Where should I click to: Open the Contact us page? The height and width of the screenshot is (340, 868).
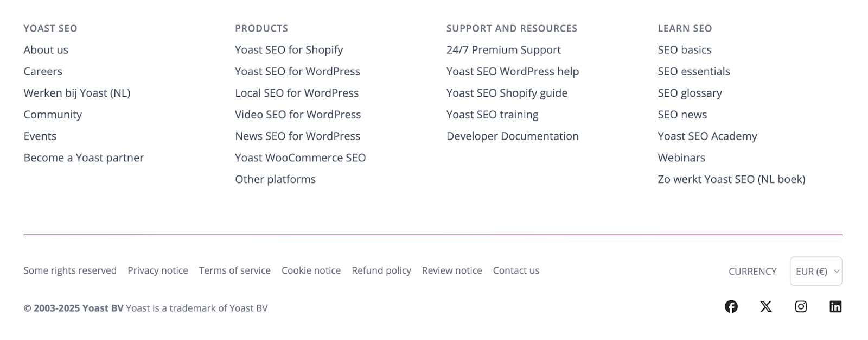click(x=516, y=270)
